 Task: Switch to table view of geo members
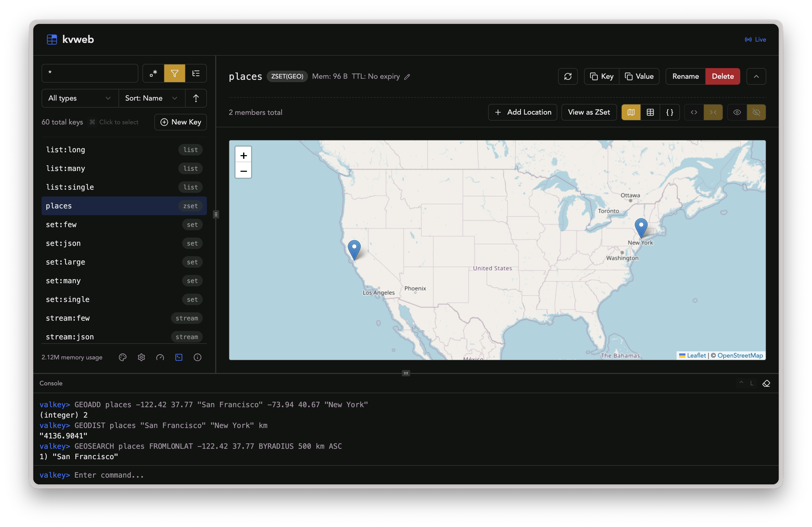pyautogui.click(x=650, y=112)
